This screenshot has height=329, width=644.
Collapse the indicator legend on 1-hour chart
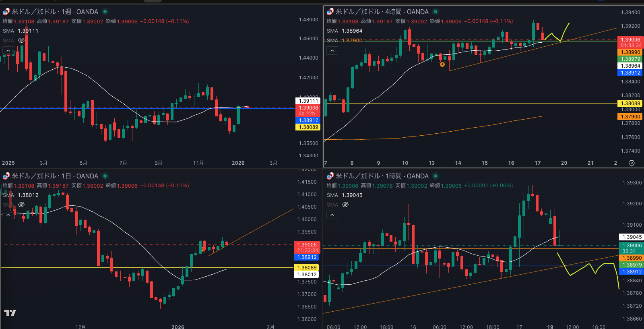pos(332,215)
